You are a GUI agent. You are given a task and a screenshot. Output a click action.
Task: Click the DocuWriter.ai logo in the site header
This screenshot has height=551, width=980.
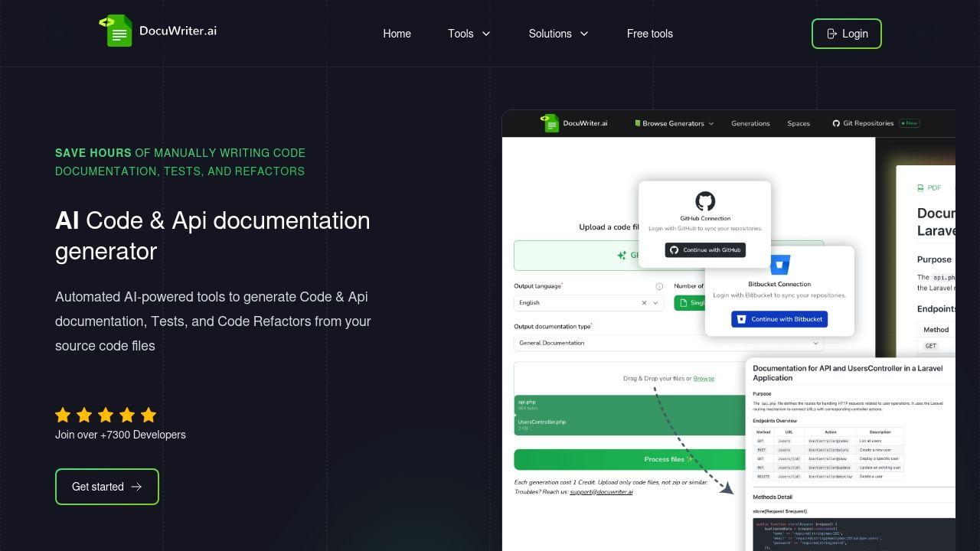tap(158, 31)
